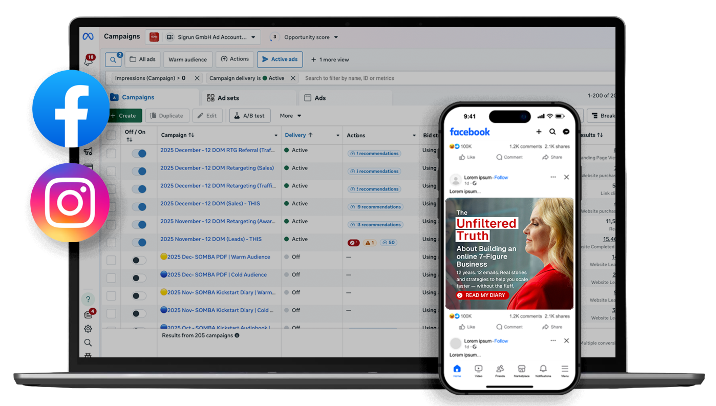Toggle off 2025 November 12 DOM (Leads) - THIS
This screenshot has height=406, width=716.
coord(139,243)
